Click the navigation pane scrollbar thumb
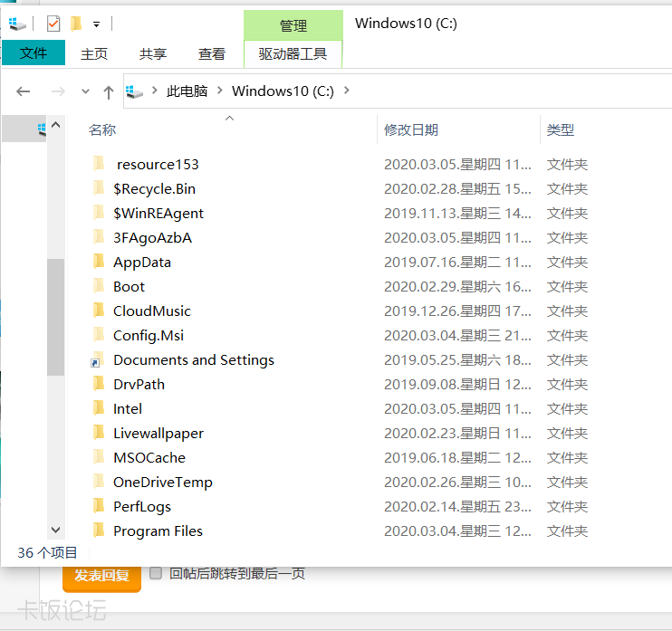672x631 pixels. pos(56,317)
